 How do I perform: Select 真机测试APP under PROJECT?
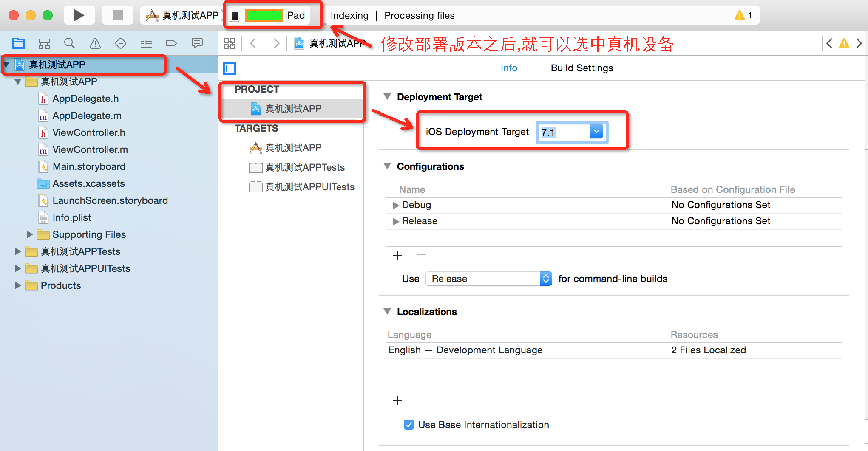click(292, 109)
